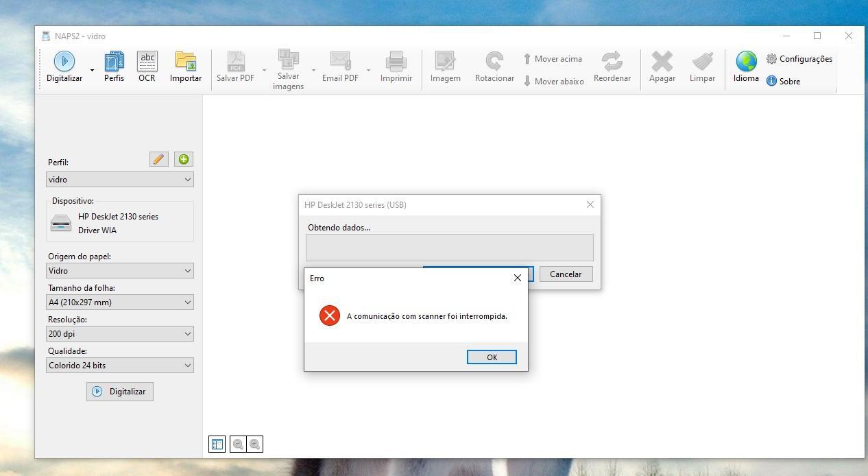The height and width of the screenshot is (476, 868).
Task: Expand the Email PDF dropdown arrow
Action: [x=368, y=70]
